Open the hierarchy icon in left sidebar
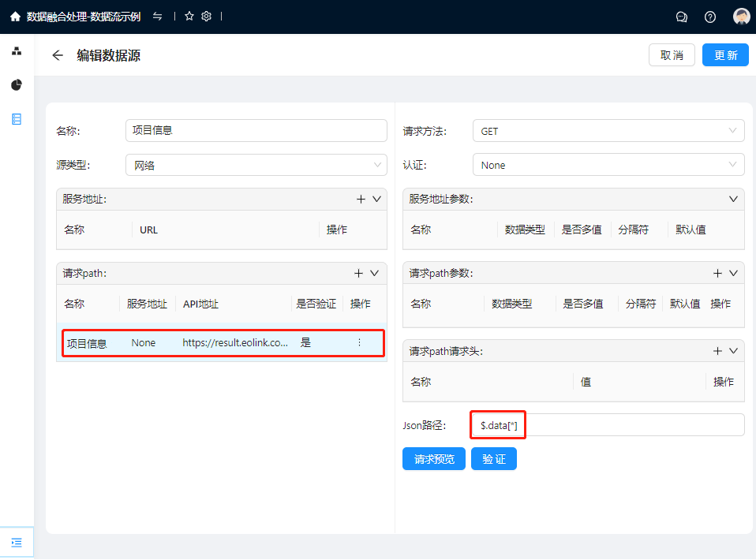This screenshot has width=756, height=560. click(17, 51)
